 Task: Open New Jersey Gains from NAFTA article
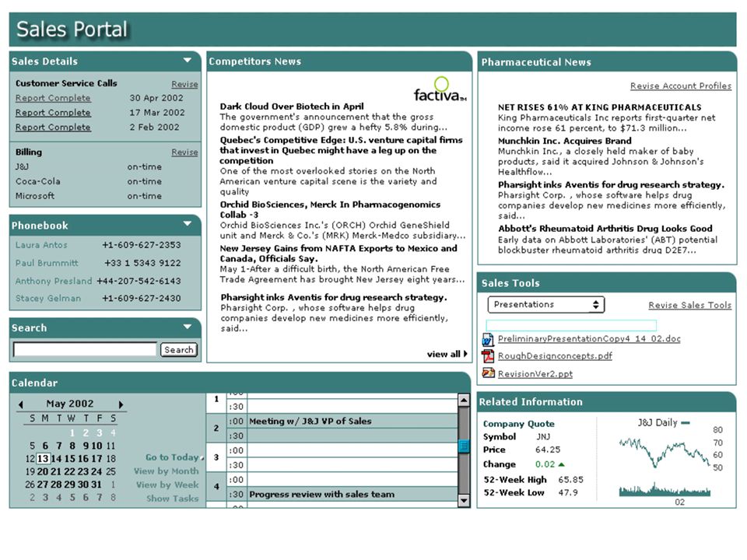338,254
